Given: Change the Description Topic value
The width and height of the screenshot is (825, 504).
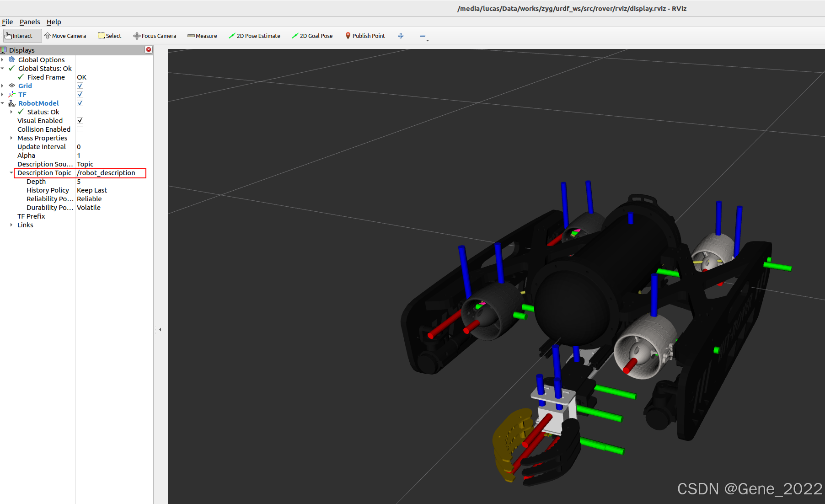Looking at the screenshot, I should point(110,173).
